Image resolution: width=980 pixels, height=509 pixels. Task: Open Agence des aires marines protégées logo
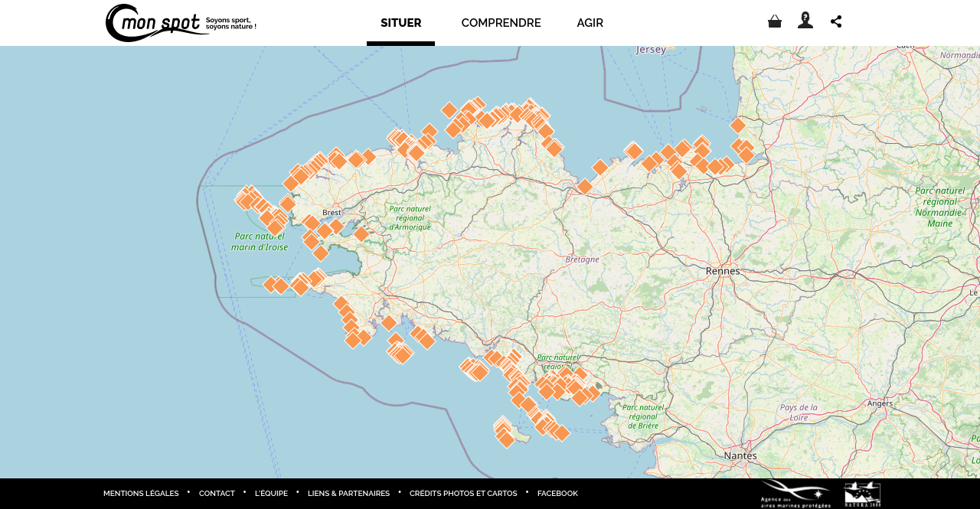[795, 494]
